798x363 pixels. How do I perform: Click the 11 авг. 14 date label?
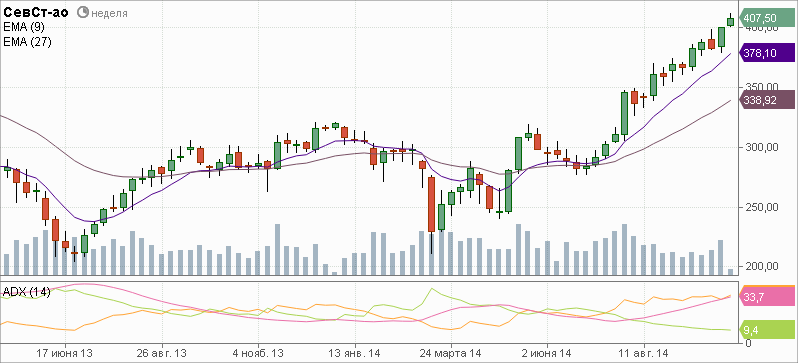[644, 353]
